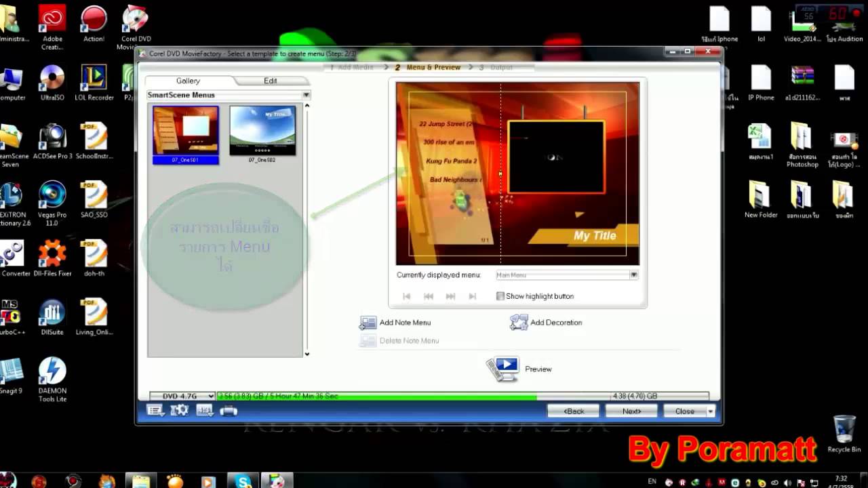The height and width of the screenshot is (488, 868).
Task: Click Firefox icon in the taskbar
Action: point(107,481)
